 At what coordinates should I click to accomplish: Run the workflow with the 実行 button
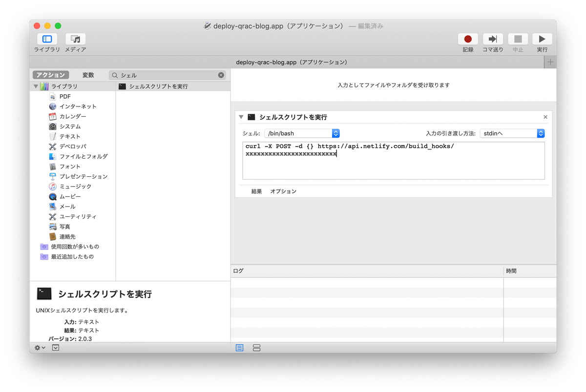tap(542, 39)
